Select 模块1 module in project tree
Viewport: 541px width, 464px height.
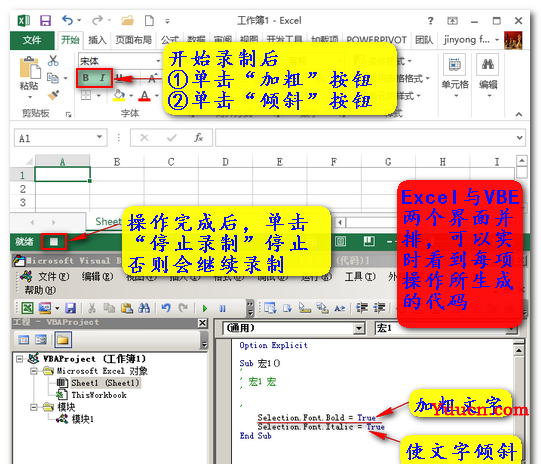(x=82, y=419)
